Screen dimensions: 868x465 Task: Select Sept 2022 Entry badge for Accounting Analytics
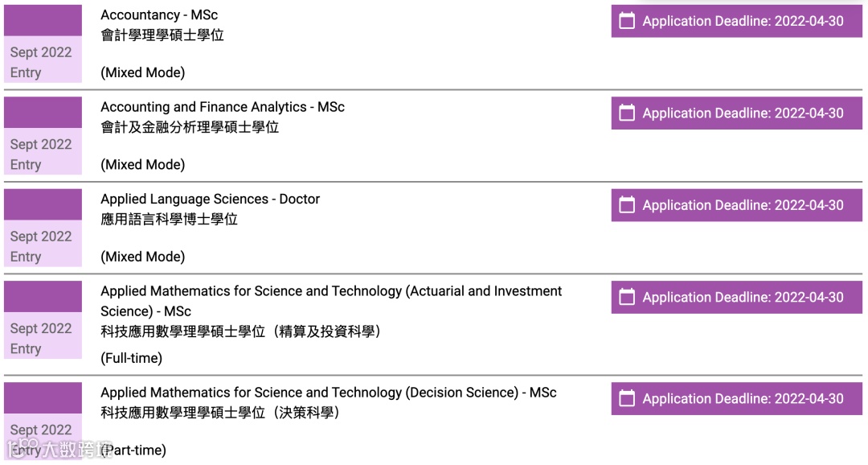point(42,154)
